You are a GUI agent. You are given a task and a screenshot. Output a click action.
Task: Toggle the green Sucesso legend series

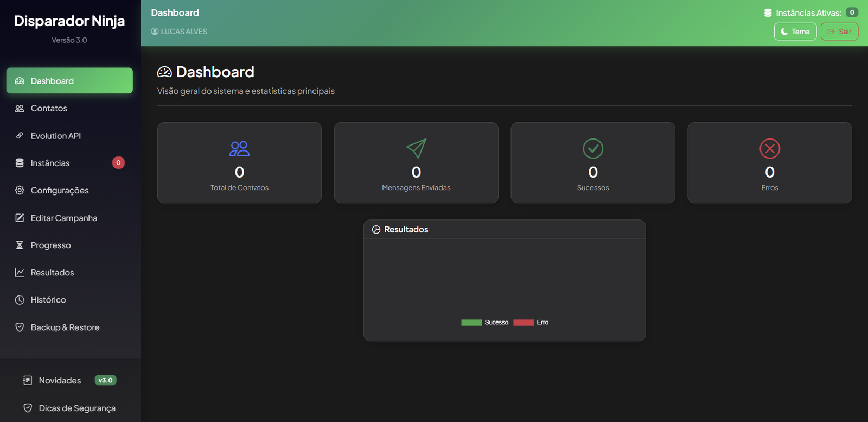471,323
